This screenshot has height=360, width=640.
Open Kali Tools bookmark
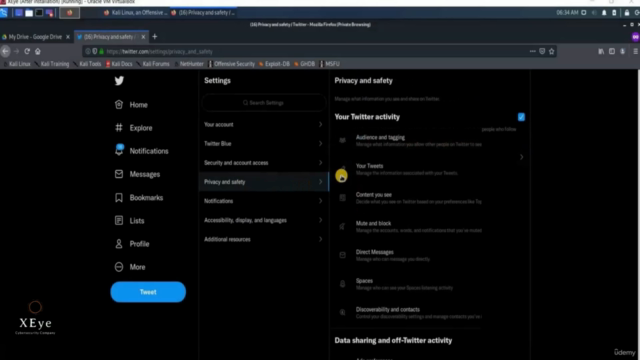click(x=87, y=64)
